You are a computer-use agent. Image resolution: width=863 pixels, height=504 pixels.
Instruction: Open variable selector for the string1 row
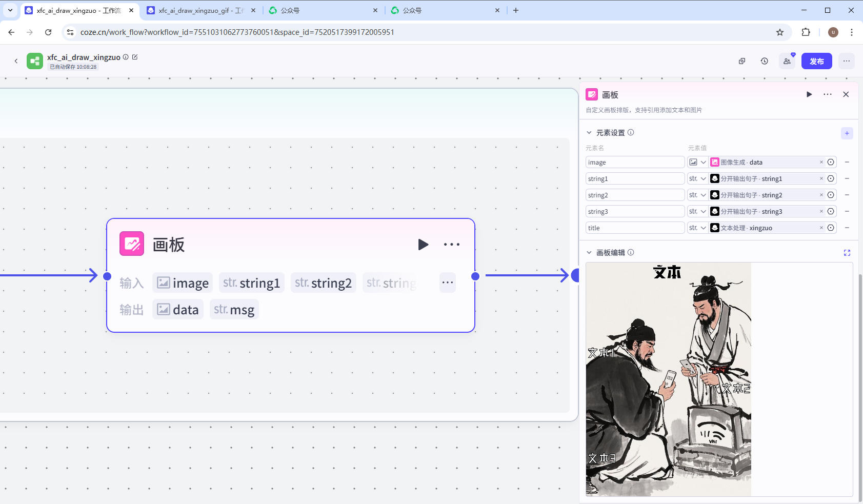(831, 178)
